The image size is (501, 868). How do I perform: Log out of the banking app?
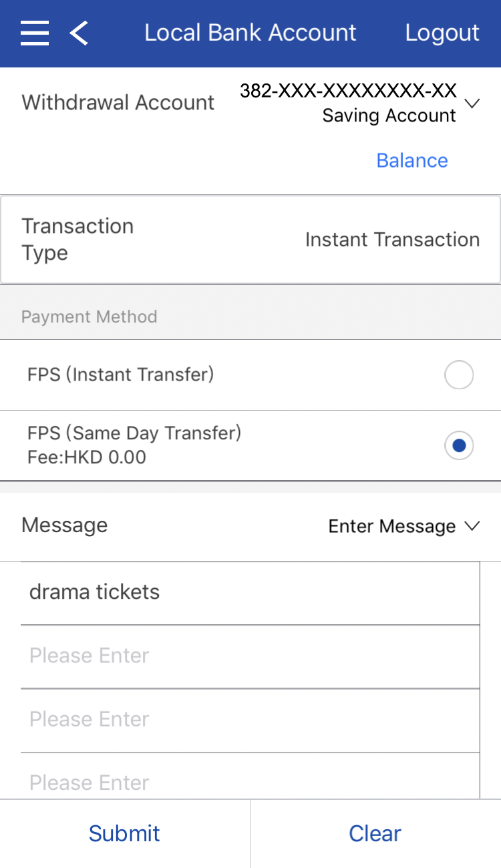click(442, 33)
